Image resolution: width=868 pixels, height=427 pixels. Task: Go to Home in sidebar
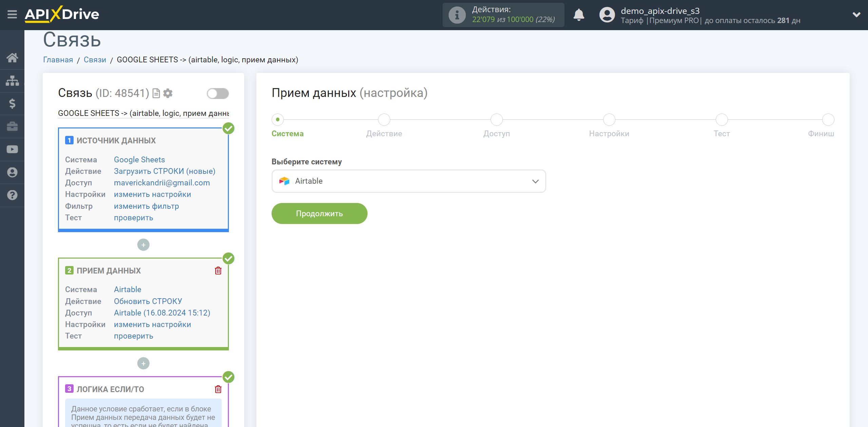click(x=12, y=58)
